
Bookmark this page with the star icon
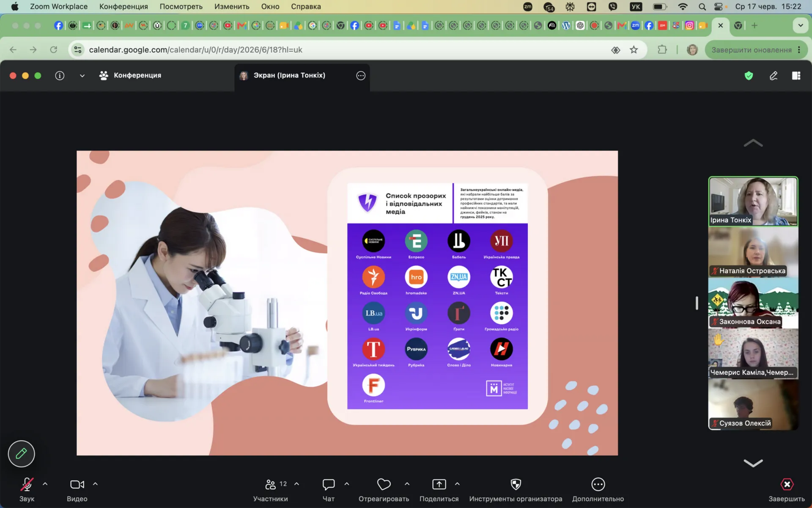click(x=634, y=50)
